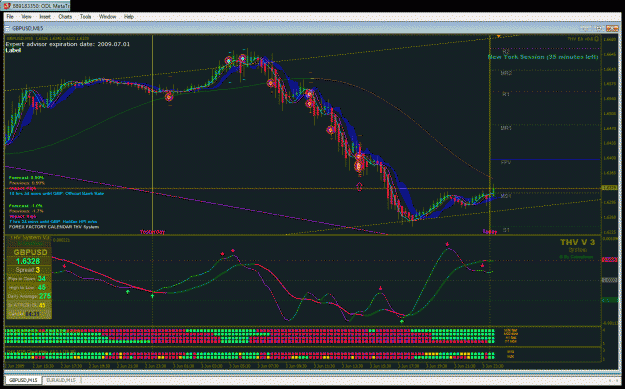This screenshot has height=389, width=625.
Task: Click the High to Low 46 value
Action: click(x=42, y=287)
